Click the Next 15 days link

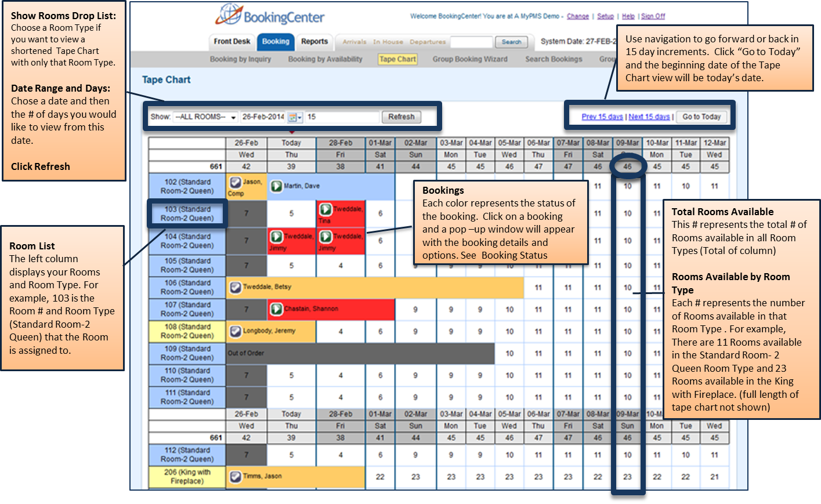click(649, 116)
